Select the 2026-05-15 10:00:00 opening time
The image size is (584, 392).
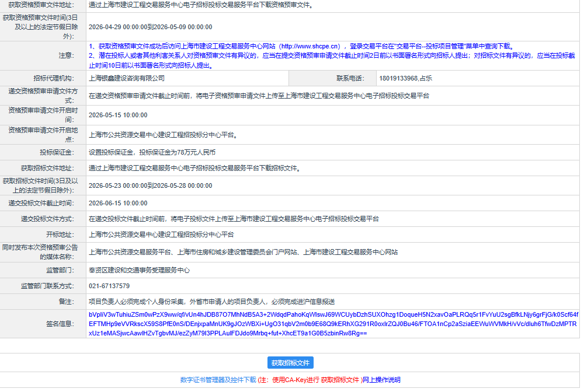click(118, 115)
